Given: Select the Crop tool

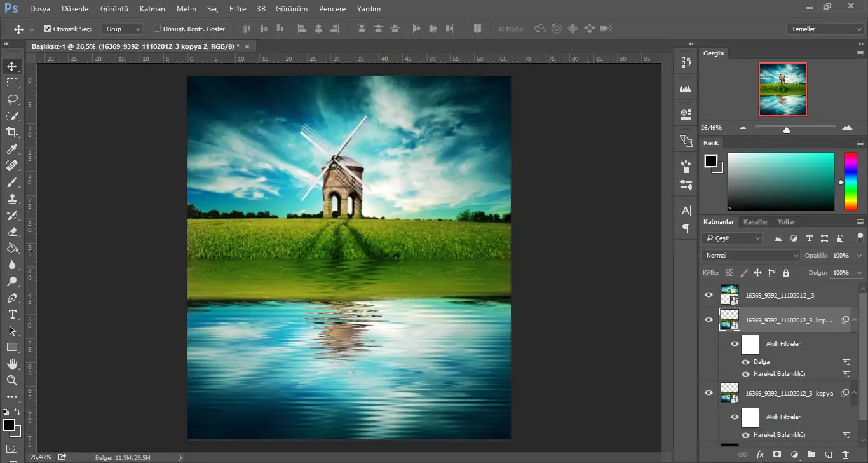Looking at the screenshot, I should 12,132.
